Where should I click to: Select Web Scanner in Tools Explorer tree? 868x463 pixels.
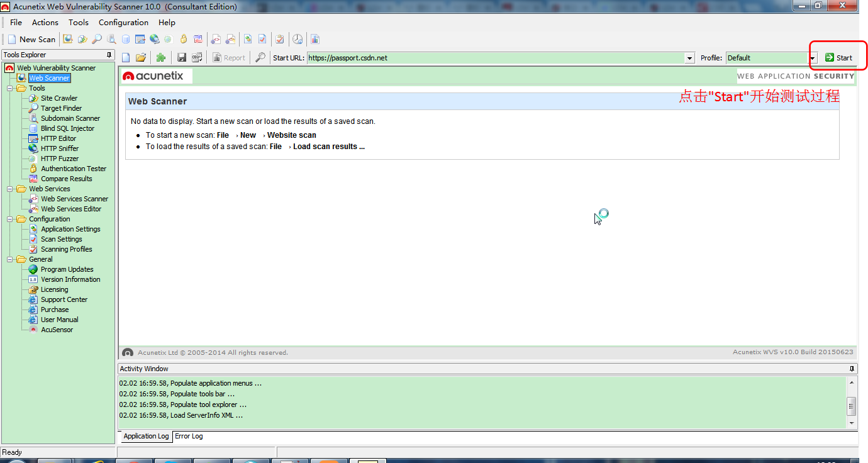49,78
